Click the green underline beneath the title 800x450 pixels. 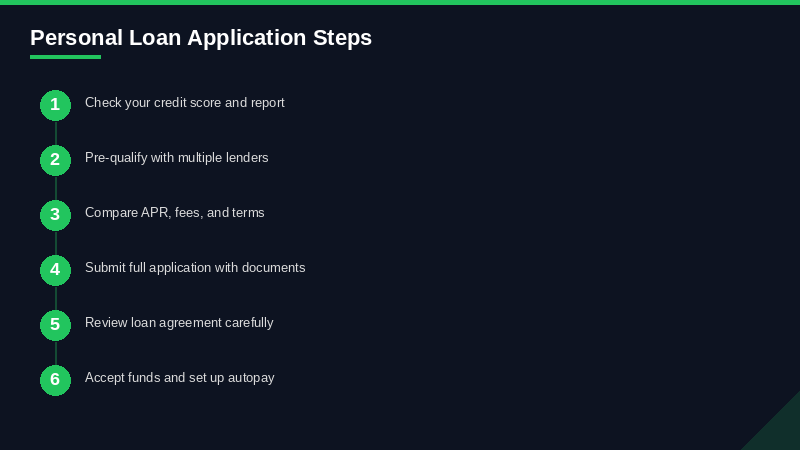pyautogui.click(x=65, y=57)
